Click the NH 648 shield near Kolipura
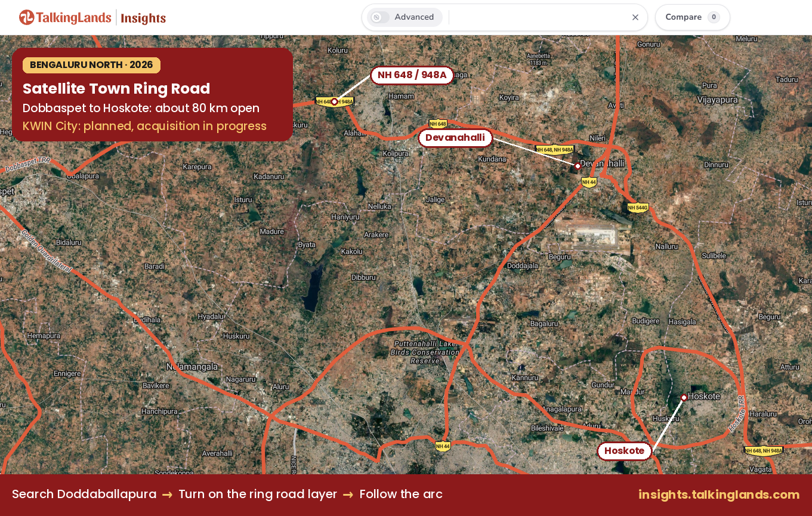The image size is (812, 516). click(438, 124)
